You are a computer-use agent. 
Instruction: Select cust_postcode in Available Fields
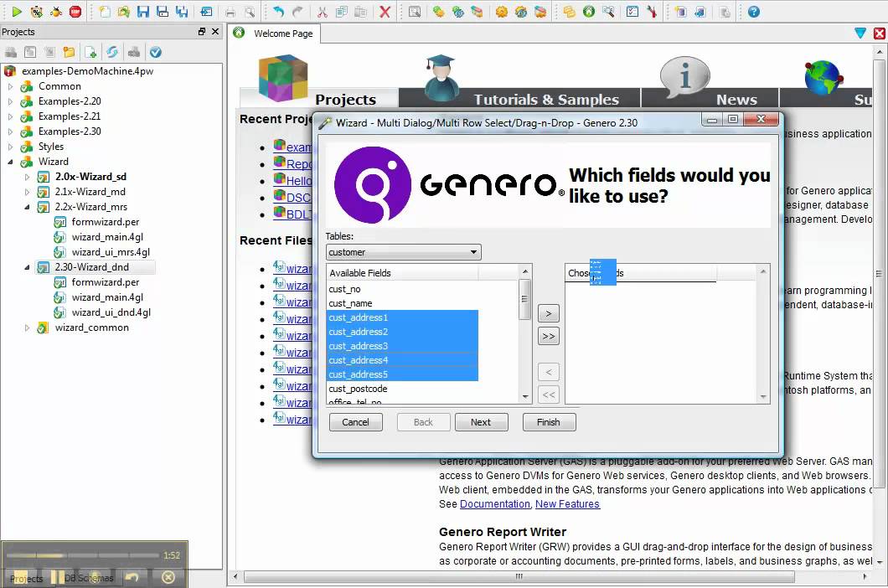click(402, 389)
